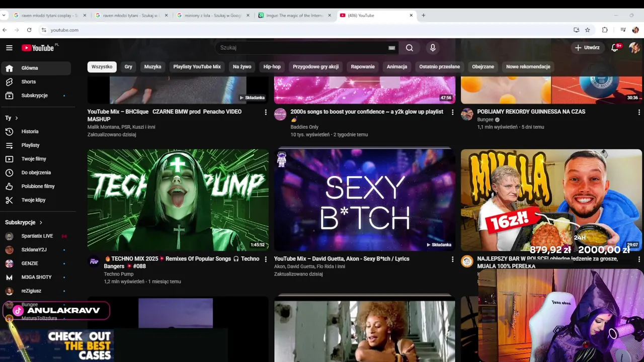Select the Animacja filter chip
644x362 pixels.
point(397,67)
